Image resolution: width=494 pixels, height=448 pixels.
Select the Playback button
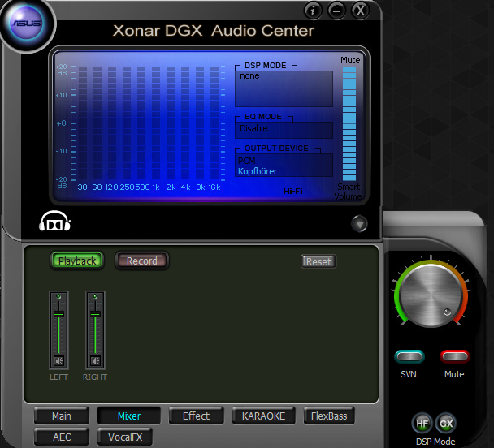(77, 261)
